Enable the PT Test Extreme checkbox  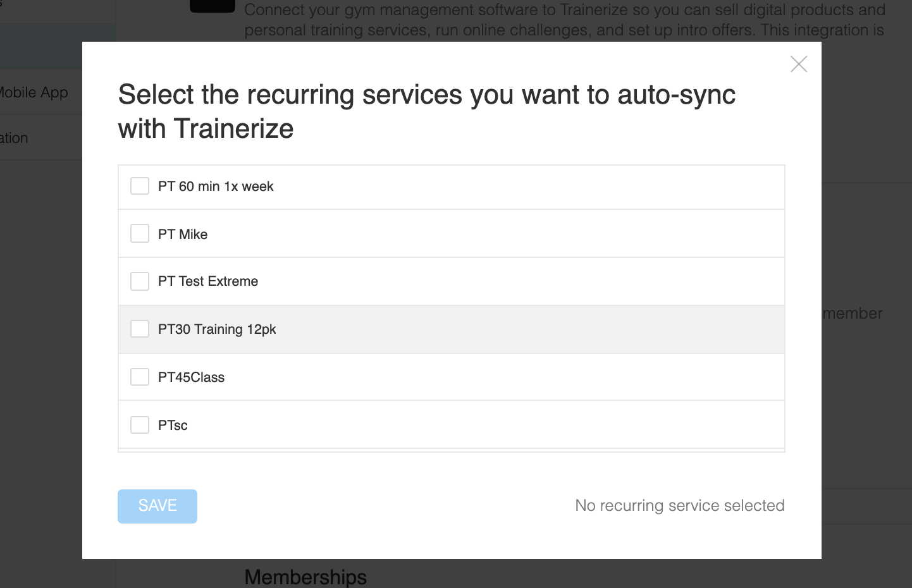point(140,281)
